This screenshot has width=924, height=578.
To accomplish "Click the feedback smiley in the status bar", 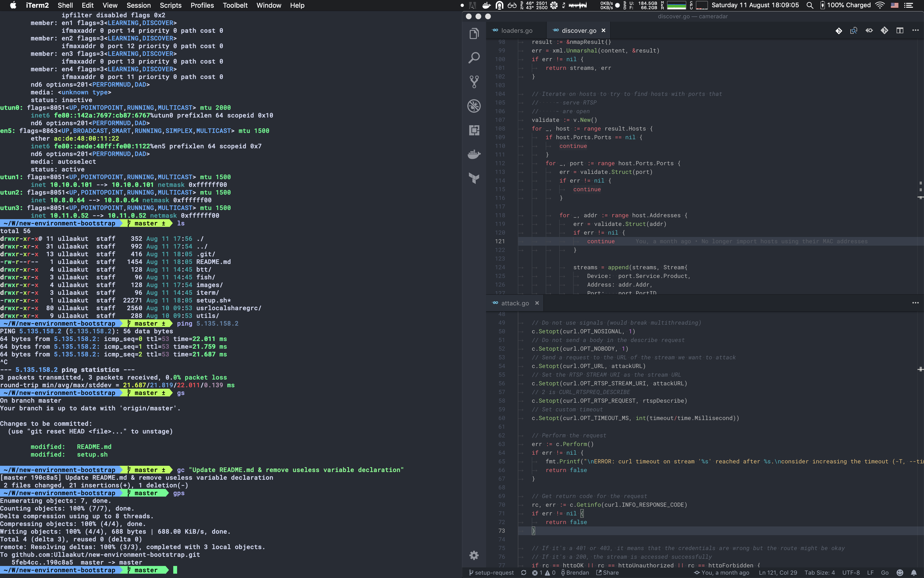I will [900, 573].
